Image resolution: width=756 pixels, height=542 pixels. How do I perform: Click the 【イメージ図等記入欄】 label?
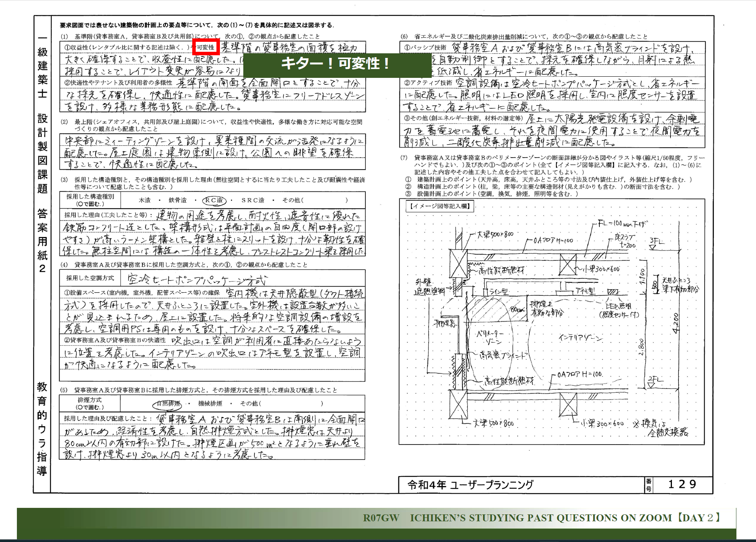tap(440, 206)
